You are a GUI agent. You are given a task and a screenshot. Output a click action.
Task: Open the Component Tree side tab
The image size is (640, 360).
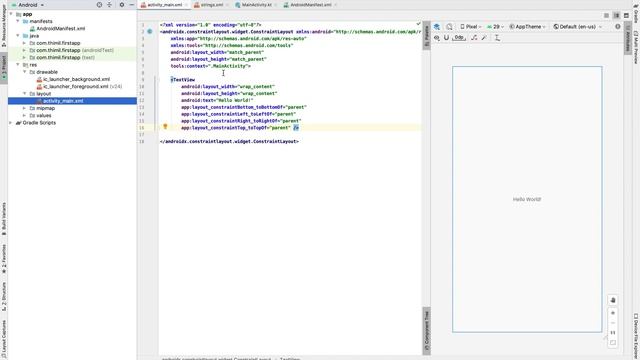coord(427,331)
